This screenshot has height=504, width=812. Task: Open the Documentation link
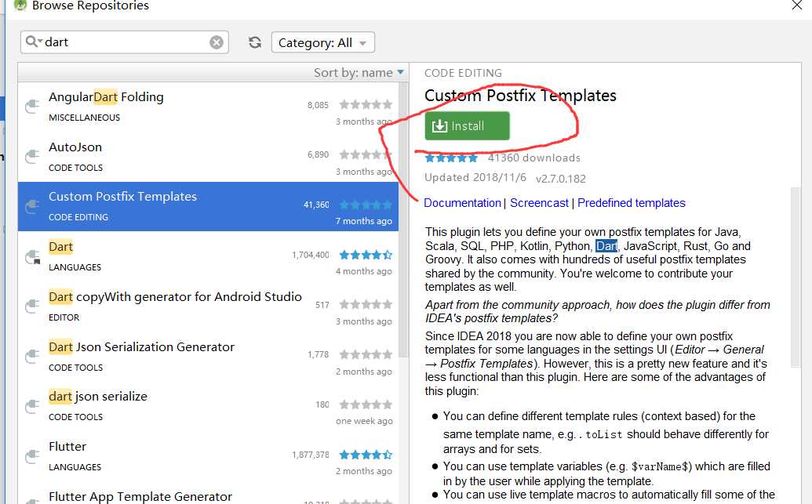pyautogui.click(x=462, y=203)
